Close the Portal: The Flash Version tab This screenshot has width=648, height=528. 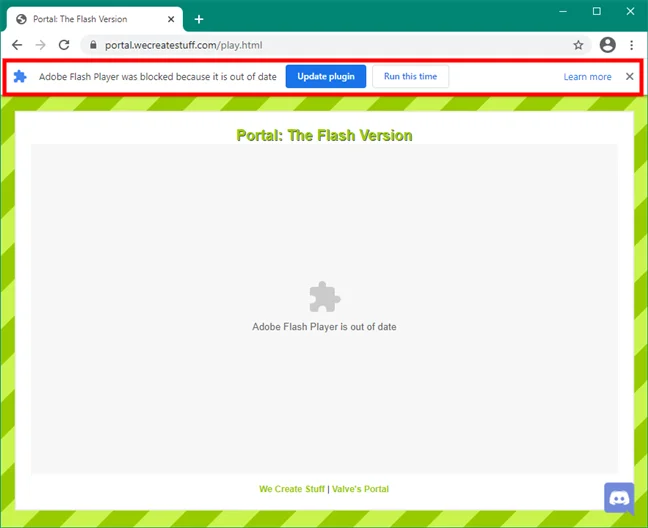171,19
